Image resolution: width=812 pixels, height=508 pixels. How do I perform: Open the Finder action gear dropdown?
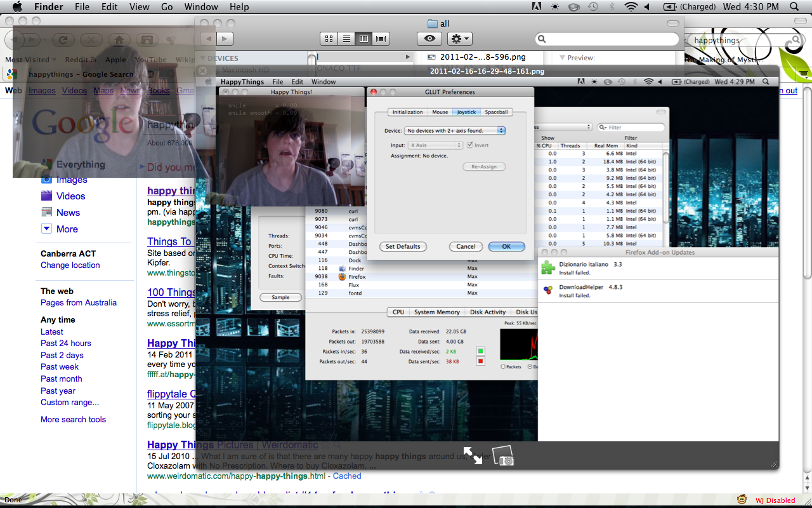(460, 39)
